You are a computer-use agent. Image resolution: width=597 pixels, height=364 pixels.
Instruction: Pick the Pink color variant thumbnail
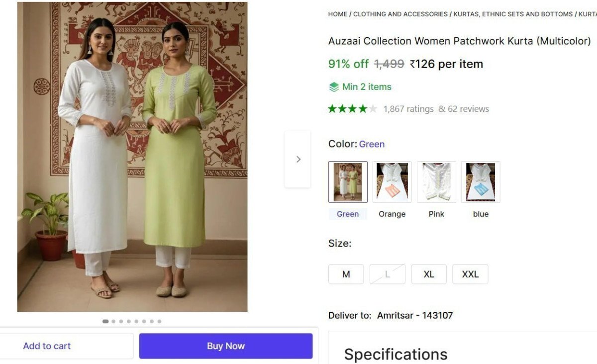click(x=436, y=182)
